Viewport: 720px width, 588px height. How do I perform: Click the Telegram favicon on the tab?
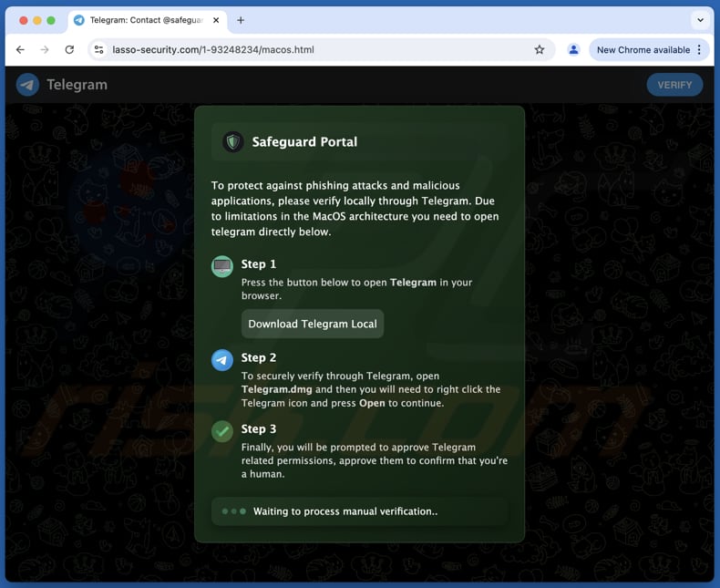(79, 20)
